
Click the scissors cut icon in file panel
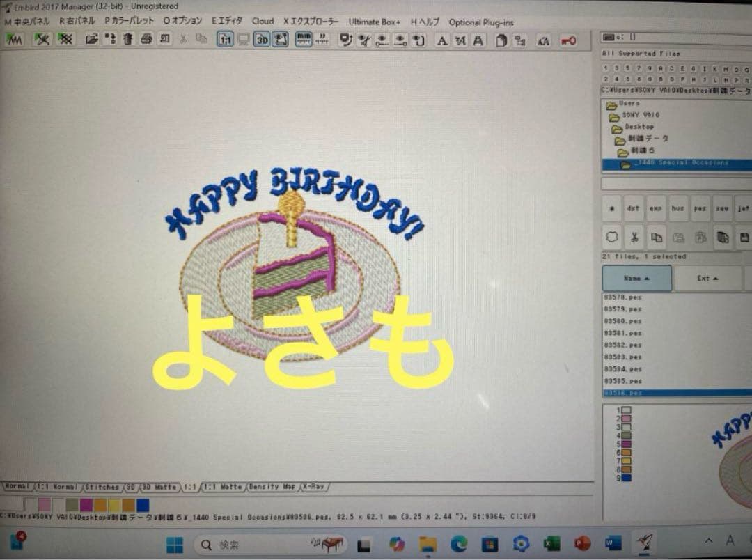tap(634, 238)
